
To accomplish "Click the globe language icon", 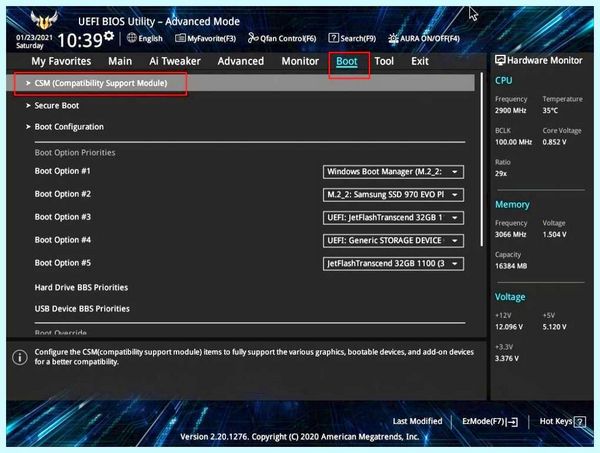I will tap(132, 38).
